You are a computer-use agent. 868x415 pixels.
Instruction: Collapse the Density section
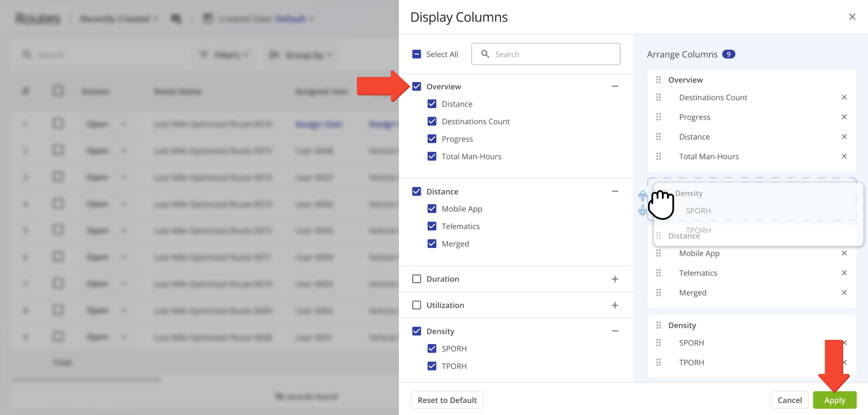pos(615,331)
